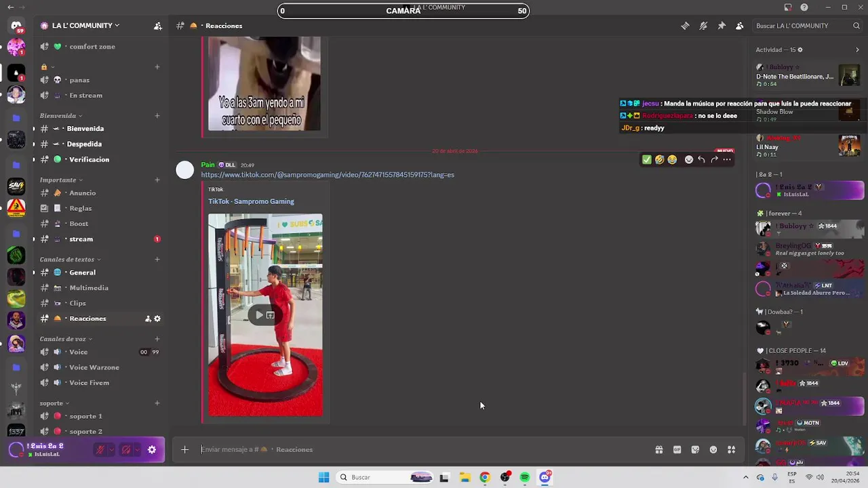Open the gift Nitro icon in message bar
Viewport: 868px width, 488px height.
[x=658, y=449]
